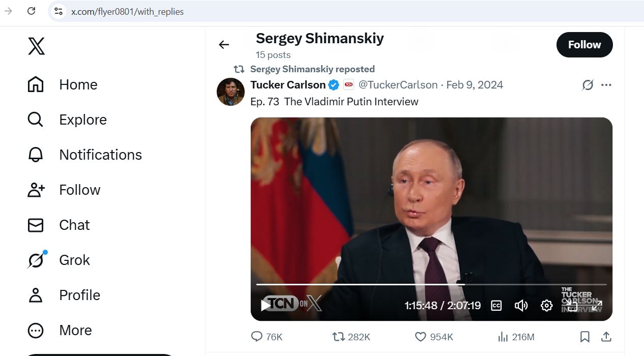Mute the video with the speaker icon
644x356 pixels.
521,305
